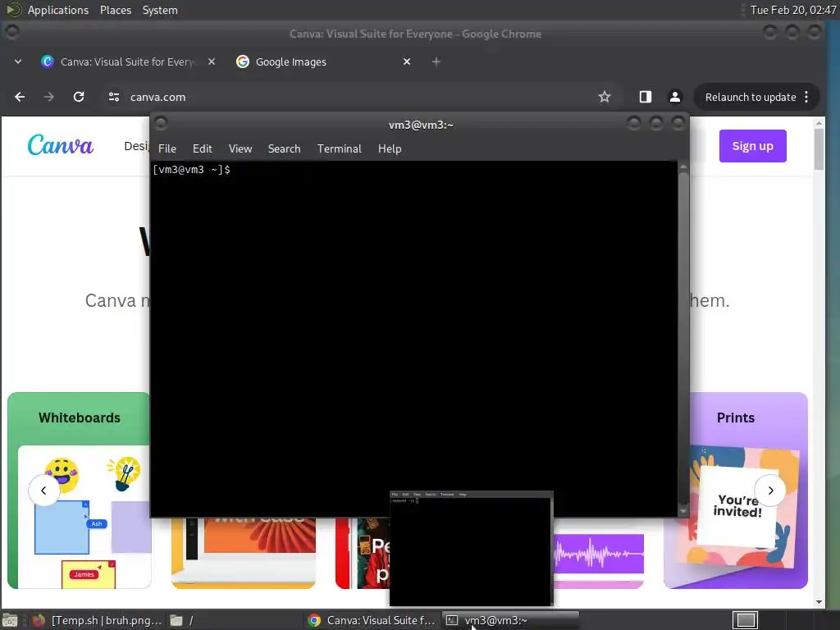Click the terminal window menu button

(x=161, y=124)
